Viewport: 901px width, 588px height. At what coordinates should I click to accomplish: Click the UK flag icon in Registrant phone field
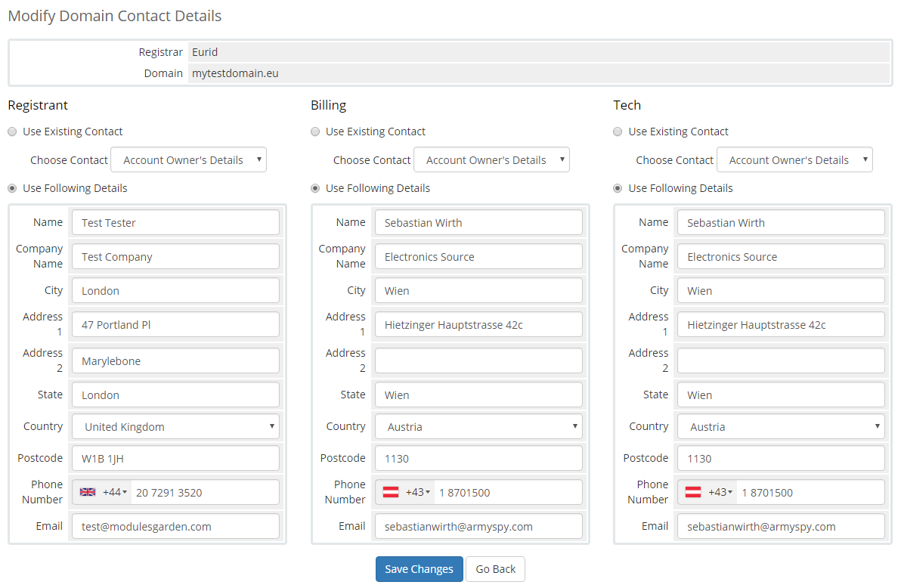(x=88, y=491)
